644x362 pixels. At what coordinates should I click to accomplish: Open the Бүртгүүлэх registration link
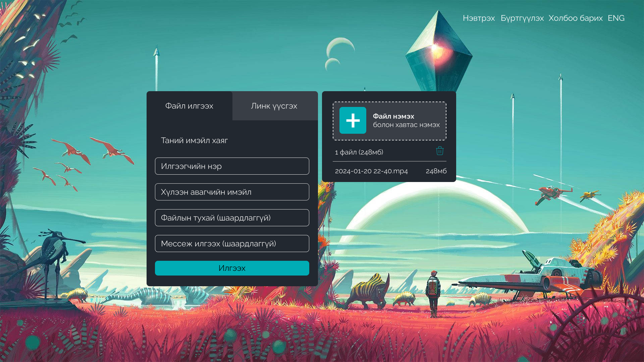[x=522, y=18]
